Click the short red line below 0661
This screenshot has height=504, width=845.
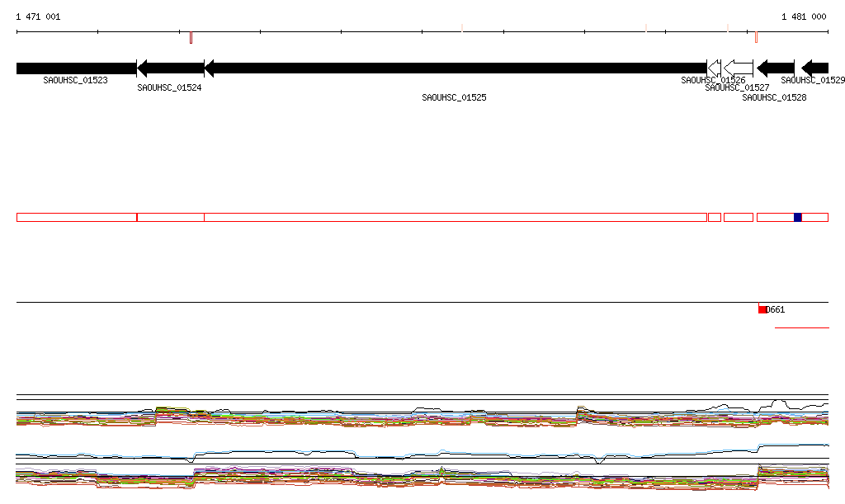click(802, 327)
